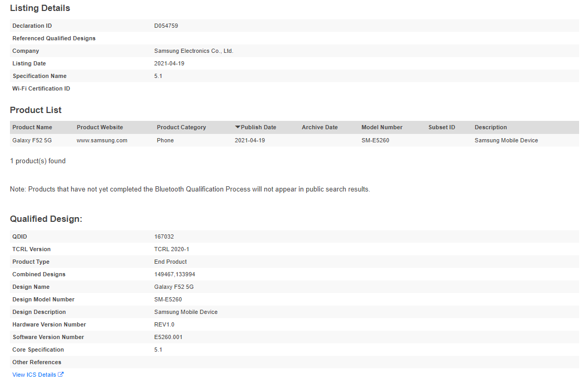Select the Model Number column header

382,127
